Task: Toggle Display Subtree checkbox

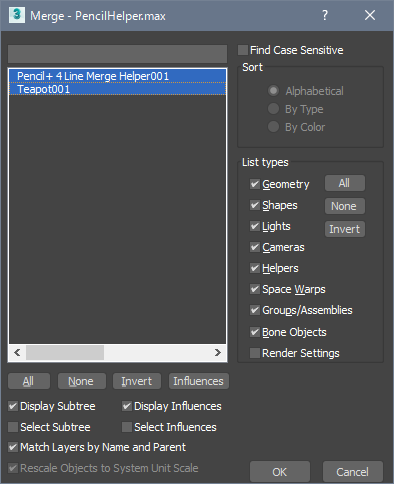Action: point(13,406)
